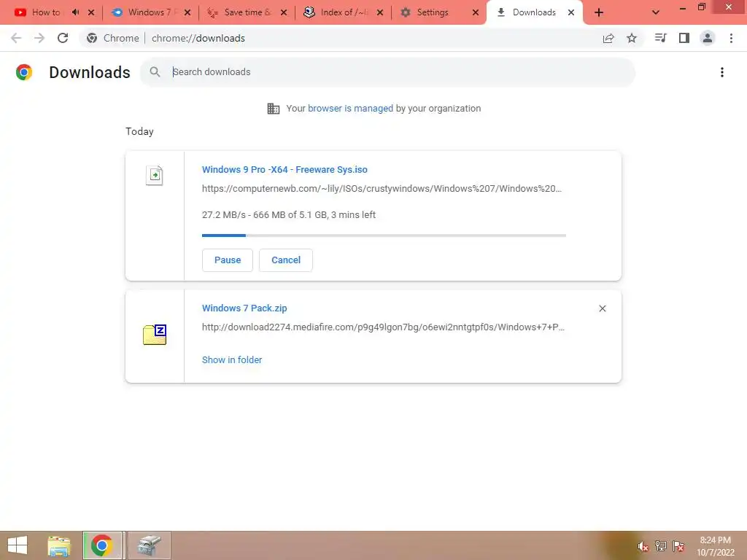Open the network tray icon
The image size is (747, 560).
pyautogui.click(x=661, y=545)
